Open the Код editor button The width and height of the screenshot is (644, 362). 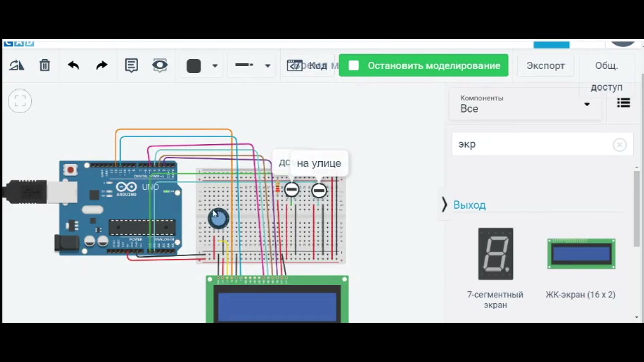tap(307, 65)
